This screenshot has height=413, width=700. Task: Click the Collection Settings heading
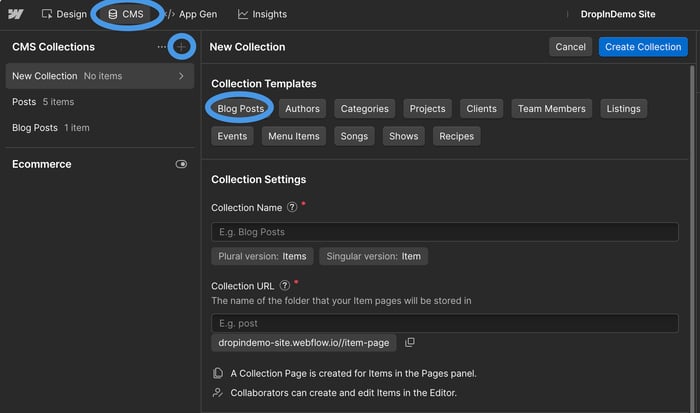258,179
